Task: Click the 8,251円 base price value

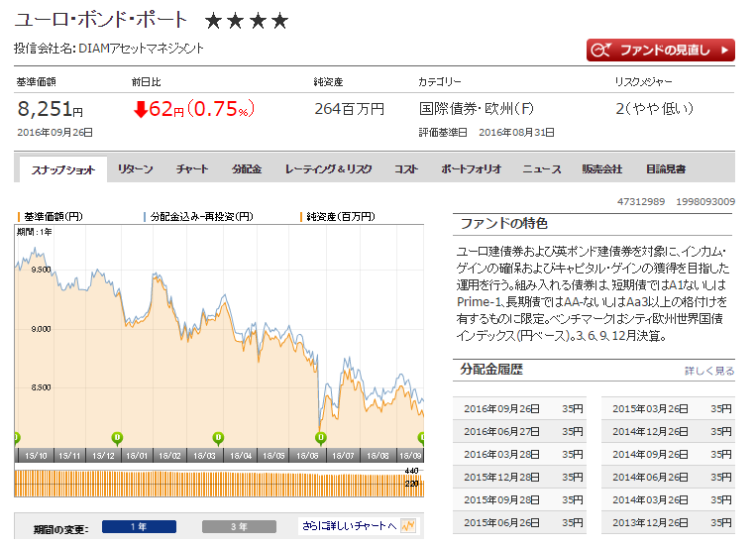Action: (51, 109)
